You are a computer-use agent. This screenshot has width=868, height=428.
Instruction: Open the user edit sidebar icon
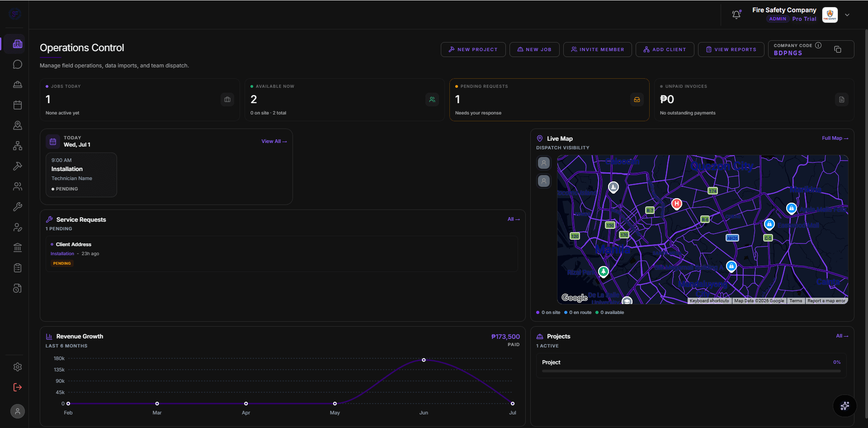coord(18,227)
